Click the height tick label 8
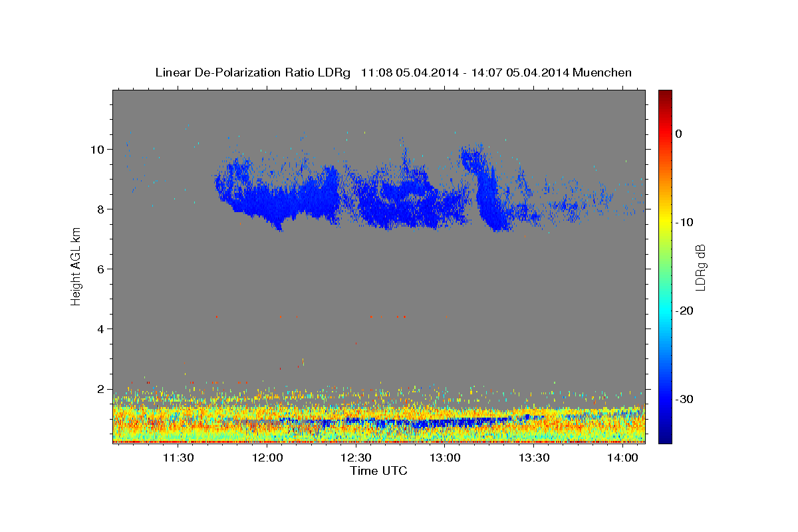This screenshot has height=532, width=798. pyautogui.click(x=101, y=209)
